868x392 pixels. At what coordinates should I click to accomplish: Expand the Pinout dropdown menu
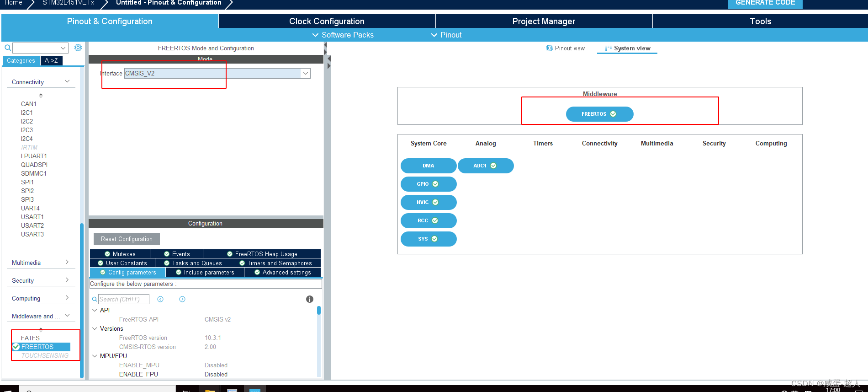(x=446, y=35)
